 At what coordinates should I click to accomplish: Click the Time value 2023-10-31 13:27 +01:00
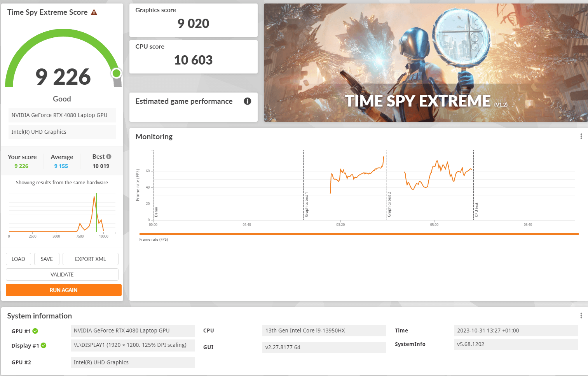coord(516,331)
